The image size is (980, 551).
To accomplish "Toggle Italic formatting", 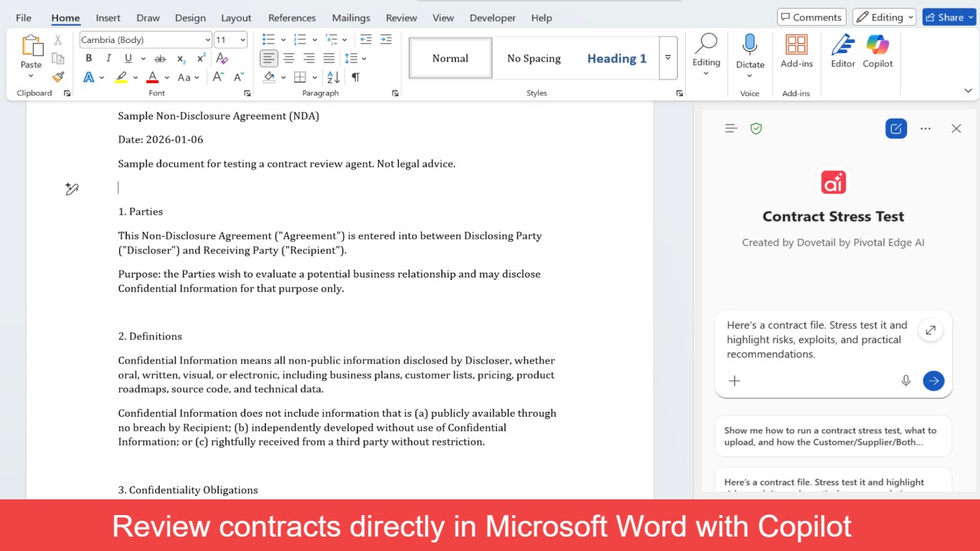I will (108, 58).
